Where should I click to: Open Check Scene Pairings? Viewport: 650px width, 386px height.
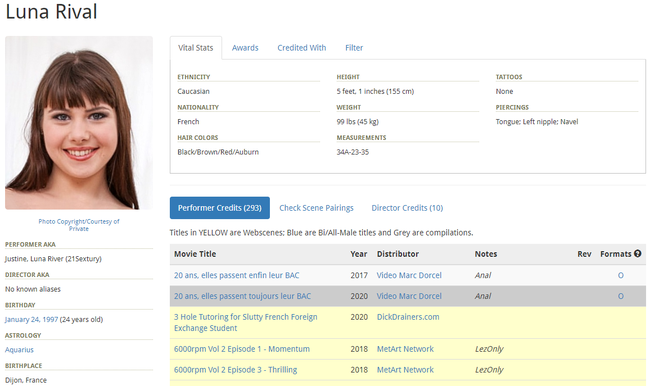coord(316,208)
